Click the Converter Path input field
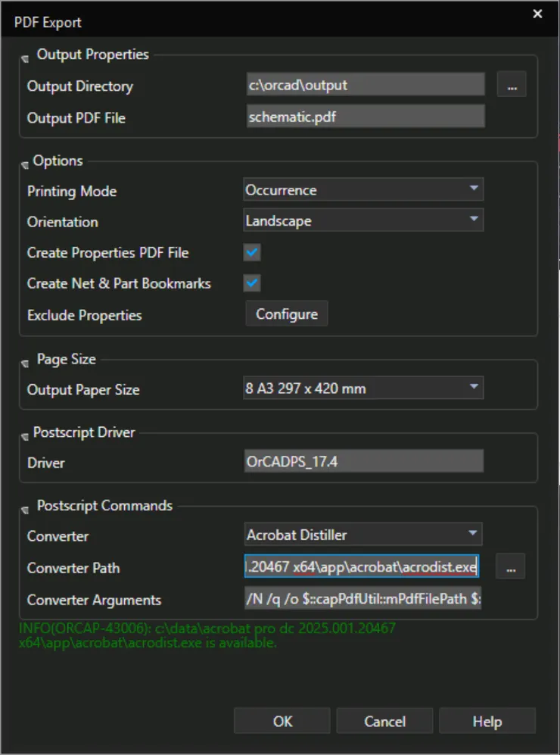This screenshot has width=560, height=755. point(362,566)
